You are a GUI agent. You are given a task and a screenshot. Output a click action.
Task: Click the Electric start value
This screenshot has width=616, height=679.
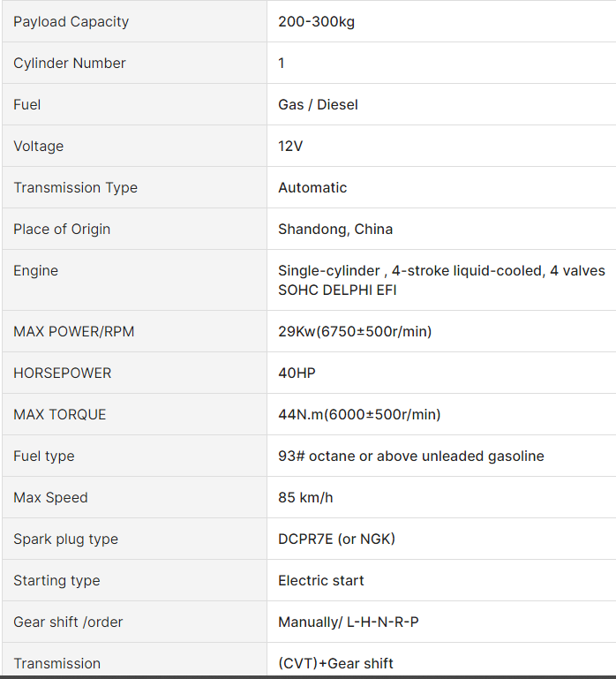(321, 580)
